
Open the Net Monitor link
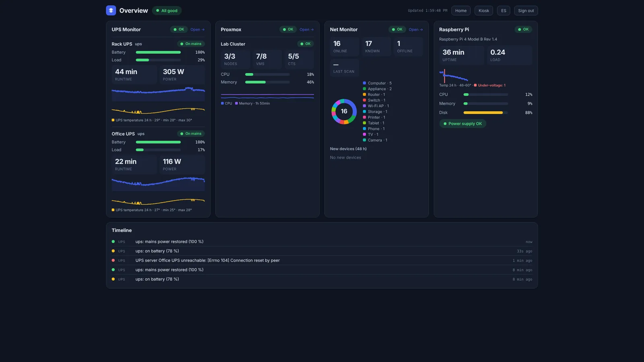416,29
